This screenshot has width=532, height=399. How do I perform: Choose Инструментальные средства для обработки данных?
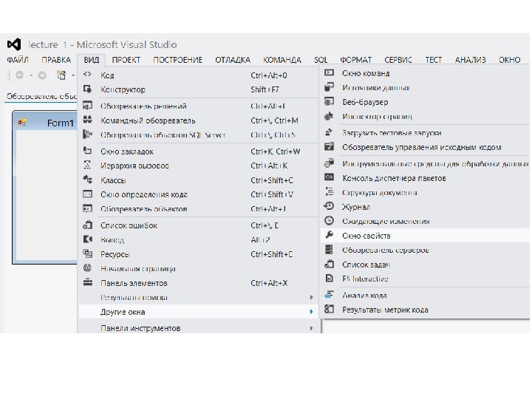[x=425, y=163]
